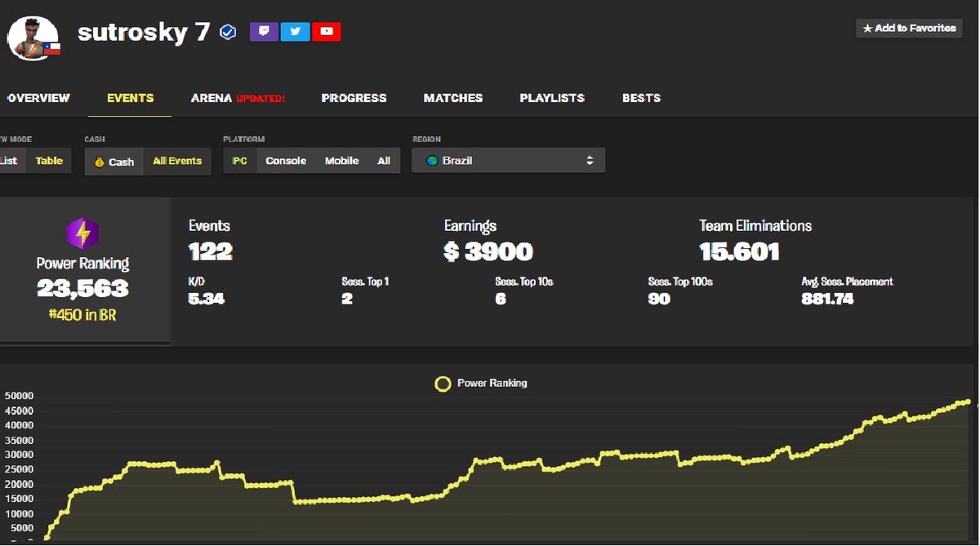Viewport: 980px width, 546px height.
Task: Click the globe icon in Region selector
Action: tap(432, 161)
